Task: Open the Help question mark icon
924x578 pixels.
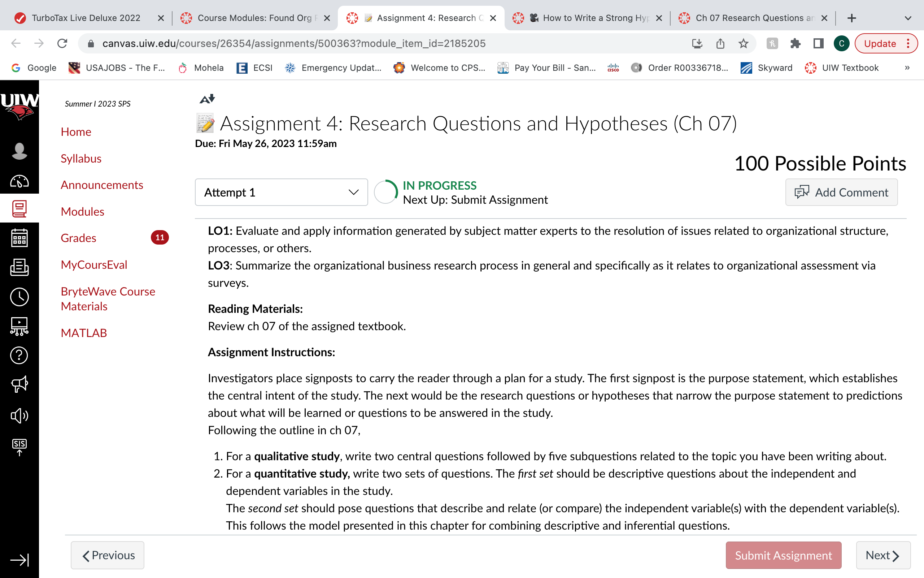Action: pos(19,355)
